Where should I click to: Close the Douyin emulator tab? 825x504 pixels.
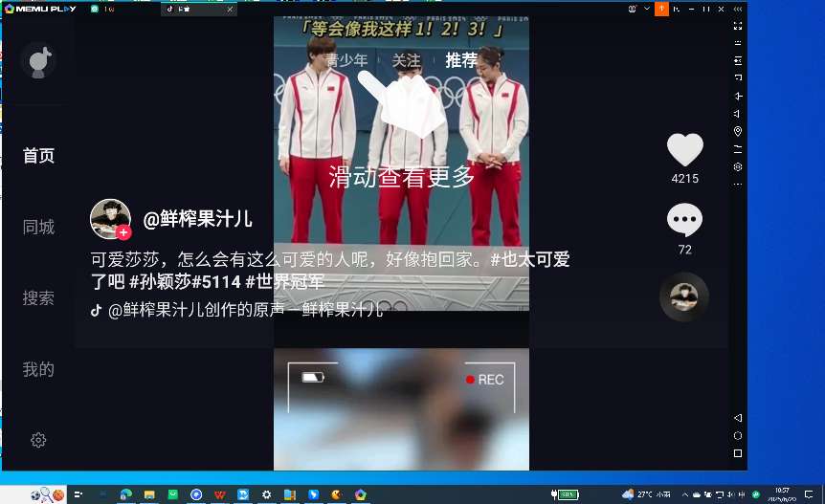click(x=230, y=9)
